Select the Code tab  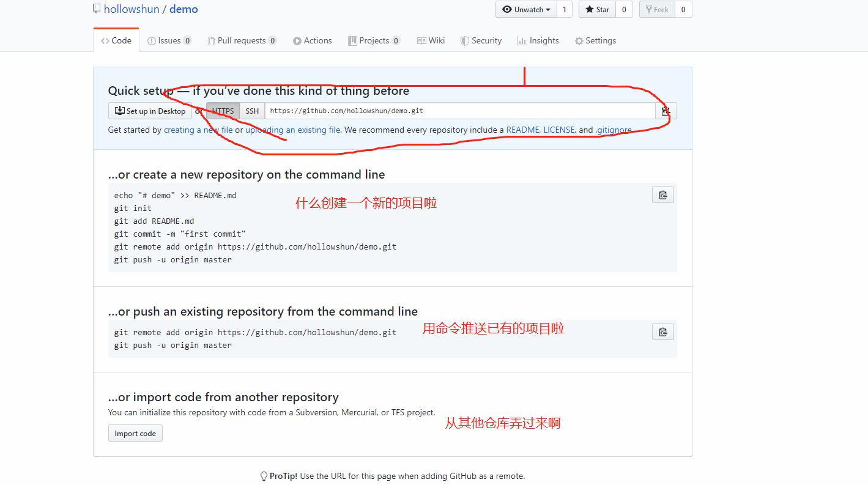[116, 40]
